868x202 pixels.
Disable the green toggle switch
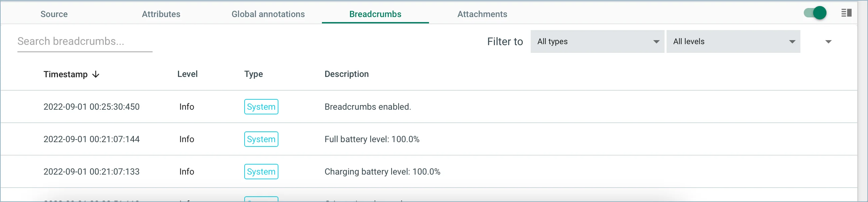(816, 13)
